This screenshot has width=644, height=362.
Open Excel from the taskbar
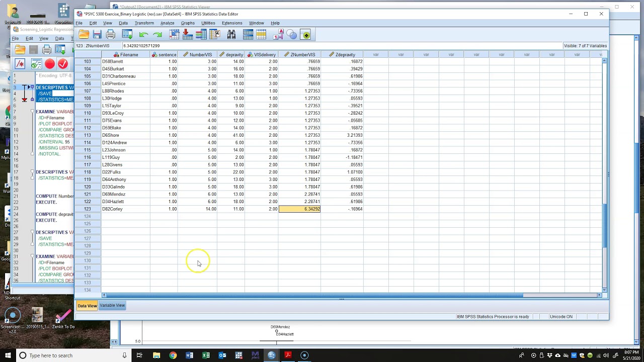206,355
